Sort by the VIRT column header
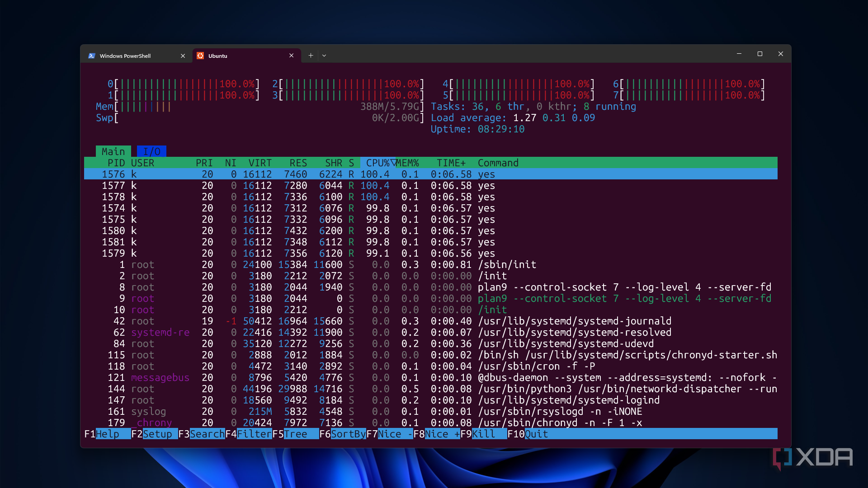The width and height of the screenshot is (868, 488). coord(260,163)
